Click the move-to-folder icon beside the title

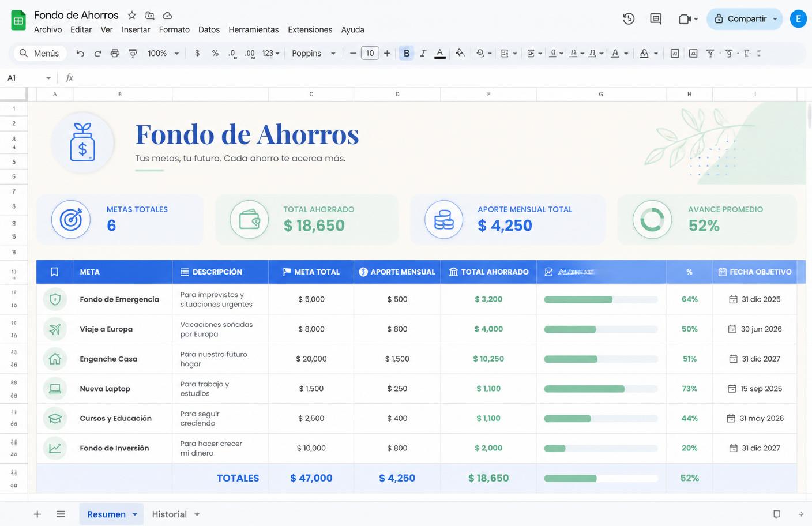click(149, 16)
